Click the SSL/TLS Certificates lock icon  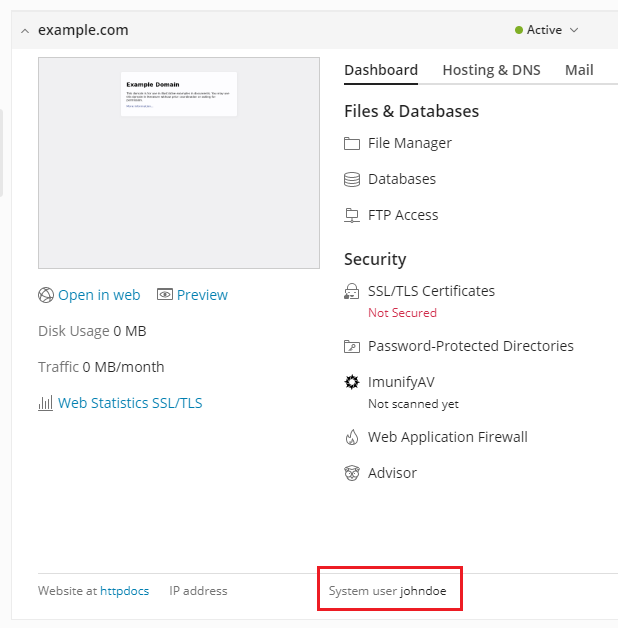tap(351, 292)
